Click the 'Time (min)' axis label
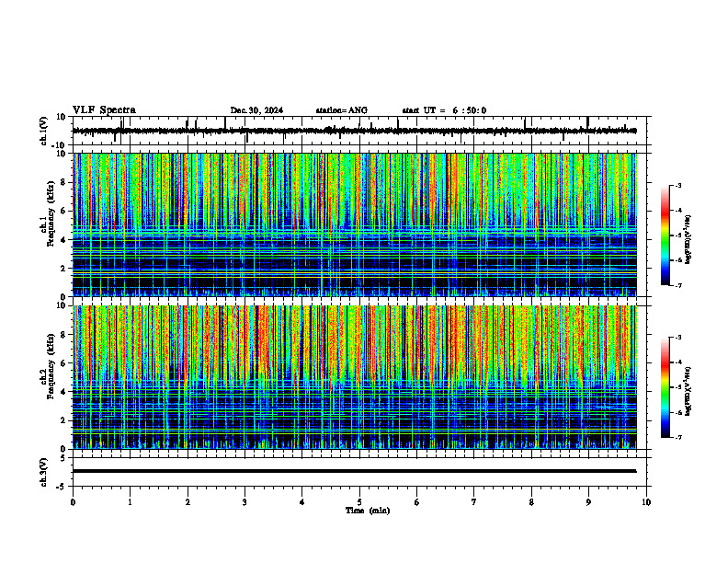 point(368,511)
